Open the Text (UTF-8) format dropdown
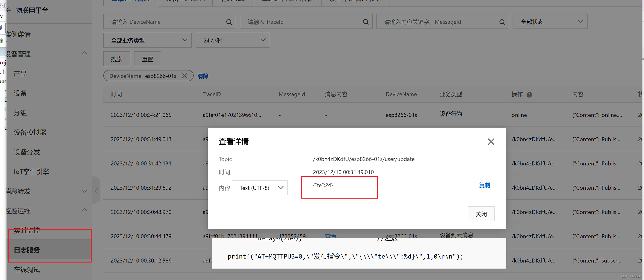644x280 pixels. 260,188
